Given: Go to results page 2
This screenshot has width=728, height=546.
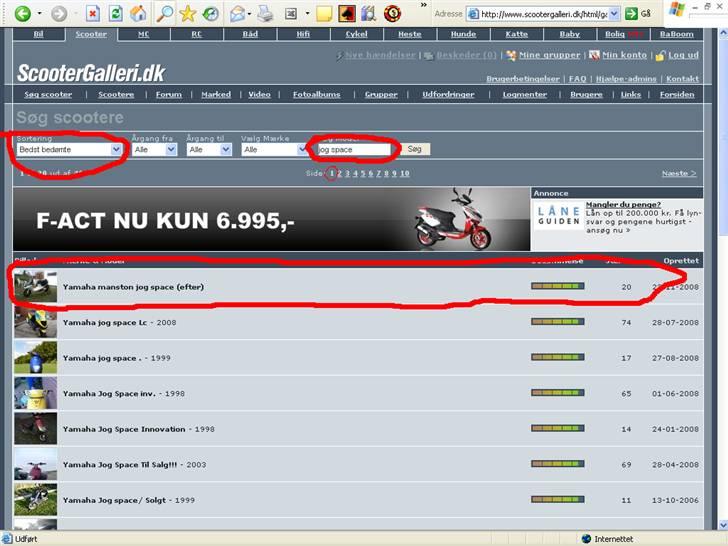Looking at the screenshot, I should point(339,174).
